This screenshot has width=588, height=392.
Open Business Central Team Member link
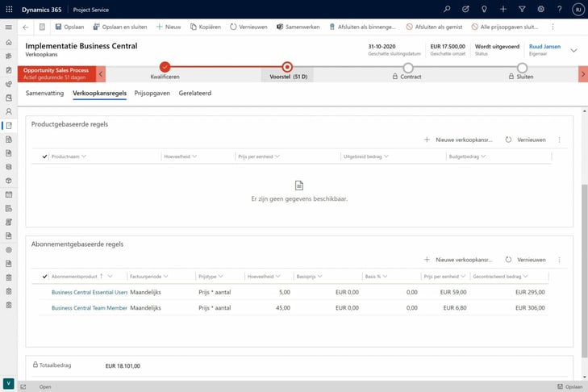[90, 308]
